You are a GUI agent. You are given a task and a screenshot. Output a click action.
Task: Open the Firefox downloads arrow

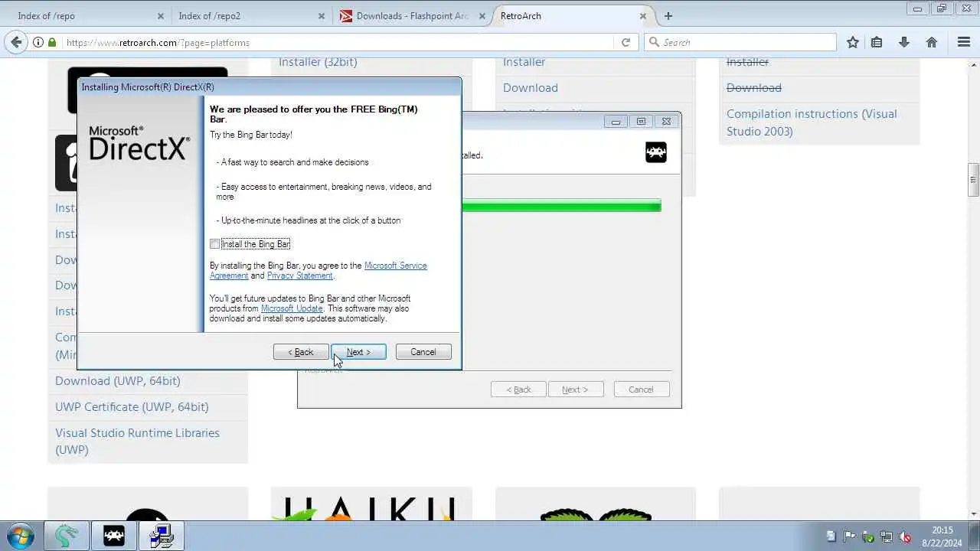point(904,43)
